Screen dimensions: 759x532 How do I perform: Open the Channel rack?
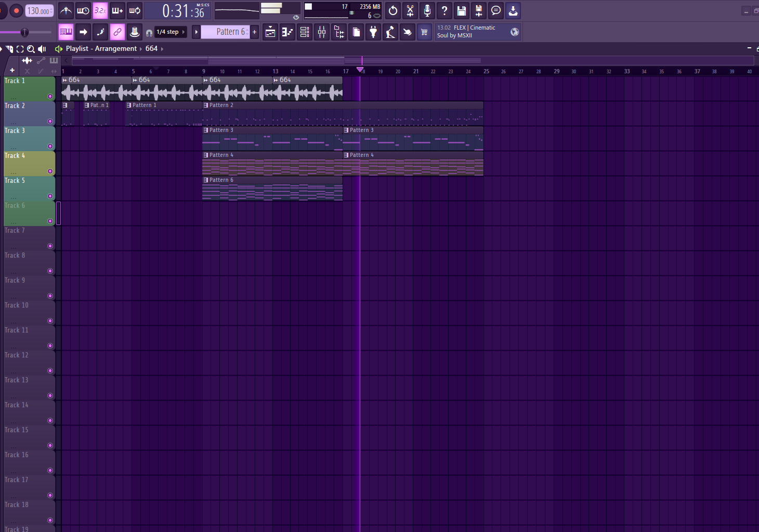(305, 32)
